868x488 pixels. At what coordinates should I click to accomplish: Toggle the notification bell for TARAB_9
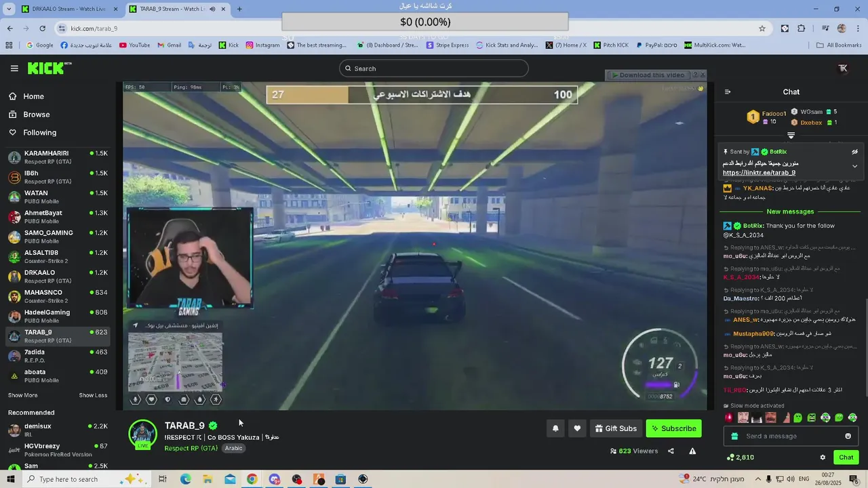point(555,428)
